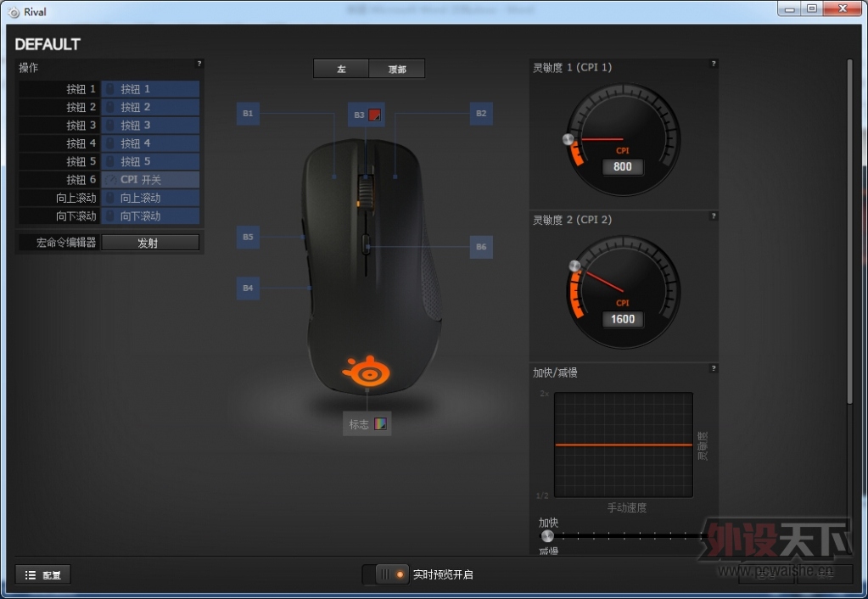Click the 按钮 6 row label
The width and height of the screenshot is (868, 599).
click(x=81, y=179)
